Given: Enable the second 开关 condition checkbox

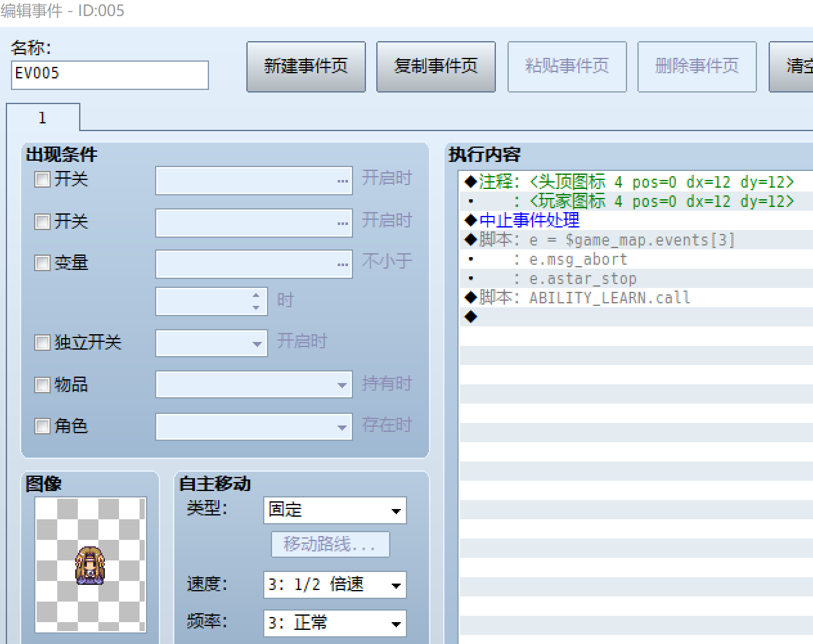Looking at the screenshot, I should coord(42,222).
